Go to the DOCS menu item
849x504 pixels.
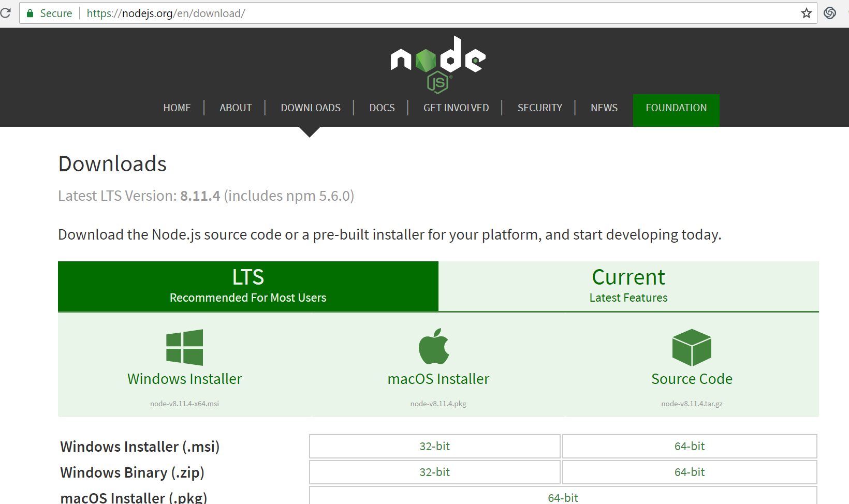tap(382, 108)
